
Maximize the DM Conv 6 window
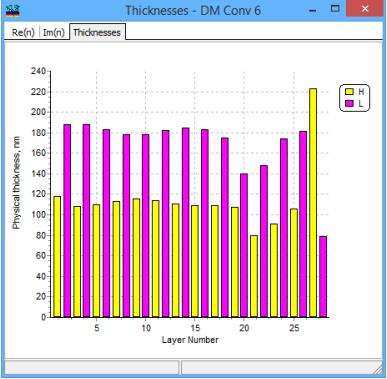tap(335, 9)
